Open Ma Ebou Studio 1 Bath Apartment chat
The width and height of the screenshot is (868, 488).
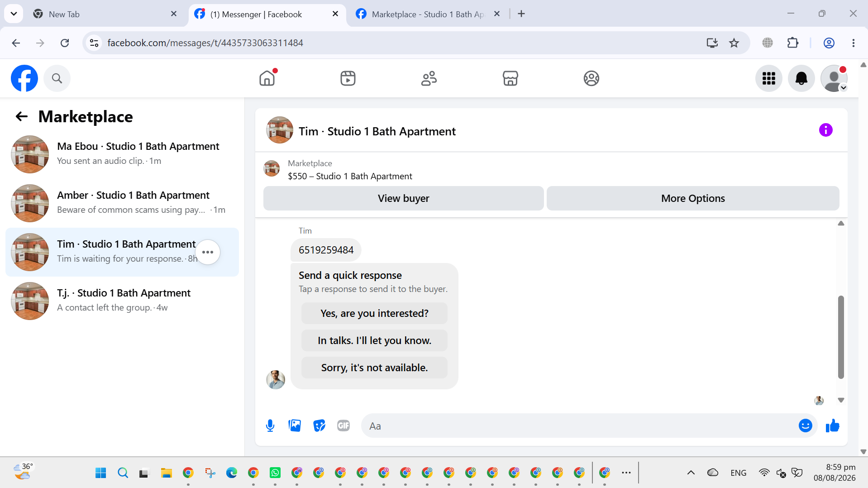tap(122, 154)
